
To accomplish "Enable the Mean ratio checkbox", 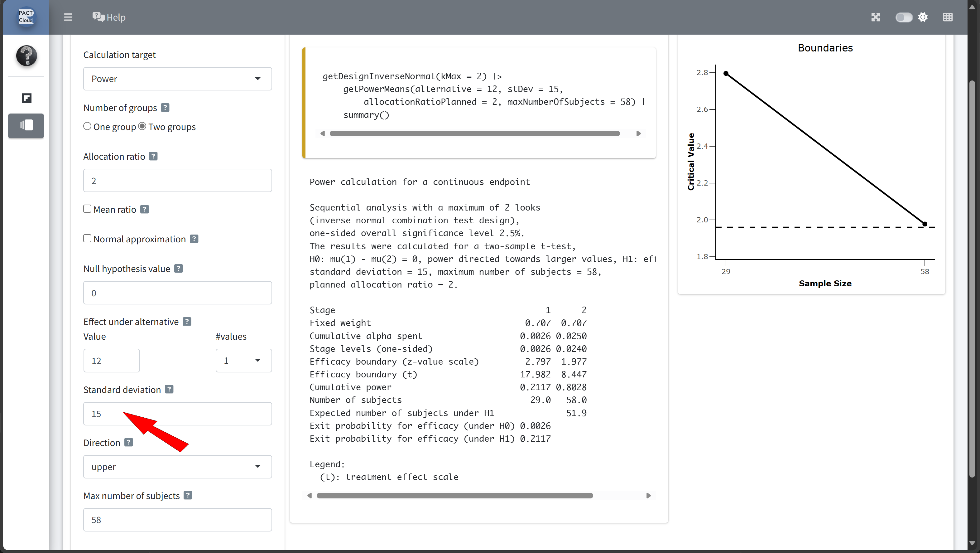I will (x=88, y=209).
